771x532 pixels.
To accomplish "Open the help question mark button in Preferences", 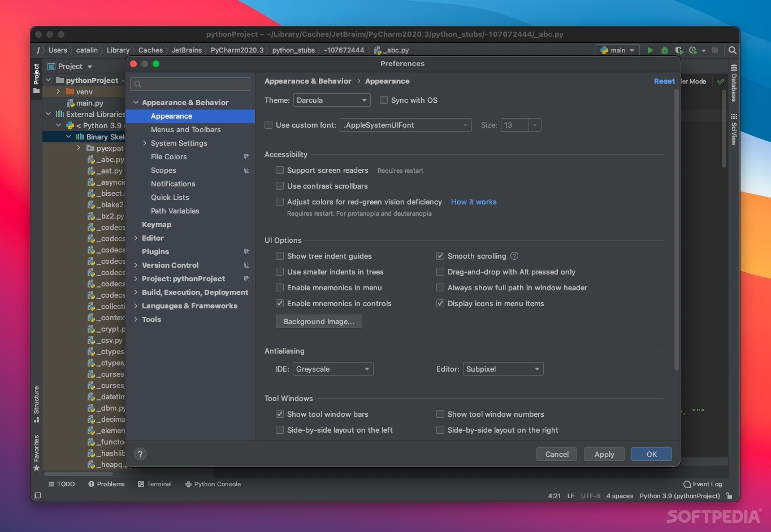I will click(x=140, y=454).
